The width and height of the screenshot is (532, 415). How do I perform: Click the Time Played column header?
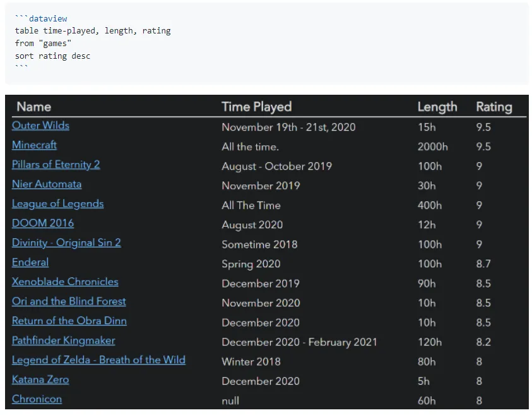pyautogui.click(x=256, y=107)
